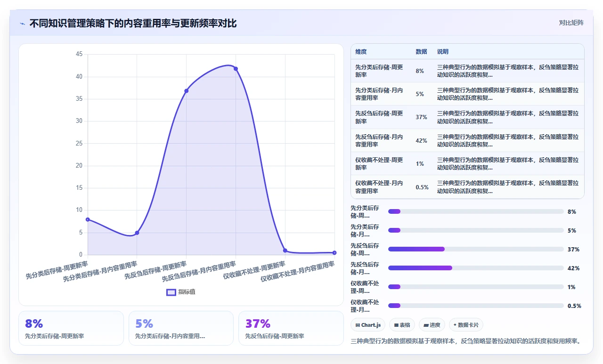Click x-axis label 先反刍后存储-周更新率
603x364 pixels.
click(156, 270)
